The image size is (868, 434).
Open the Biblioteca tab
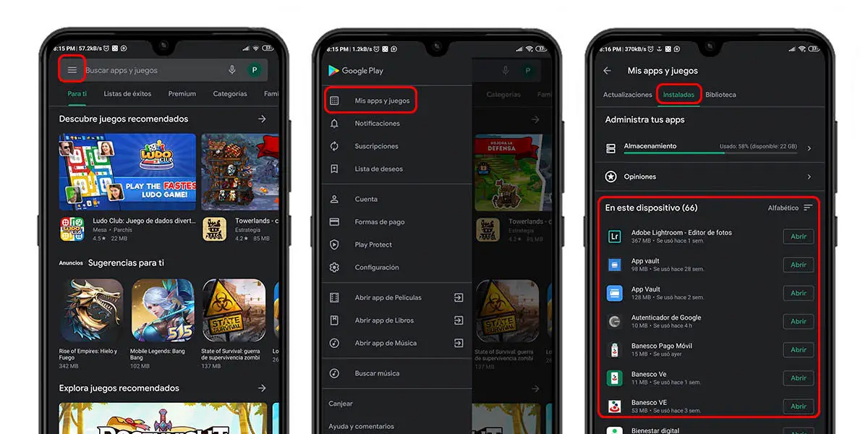[720, 95]
